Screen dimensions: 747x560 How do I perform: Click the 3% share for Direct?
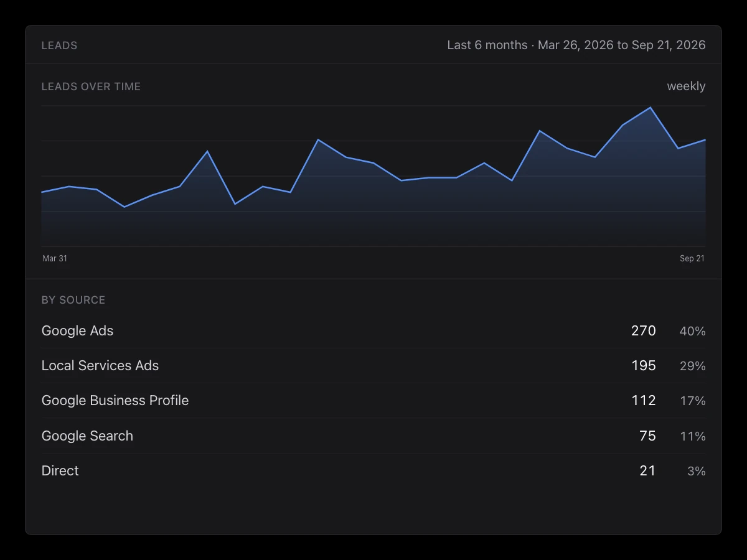(x=697, y=472)
